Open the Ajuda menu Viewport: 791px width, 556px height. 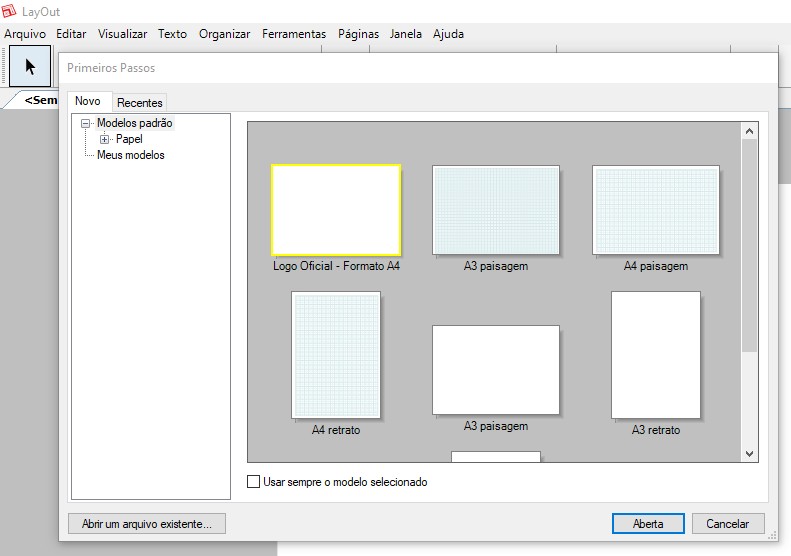point(448,34)
